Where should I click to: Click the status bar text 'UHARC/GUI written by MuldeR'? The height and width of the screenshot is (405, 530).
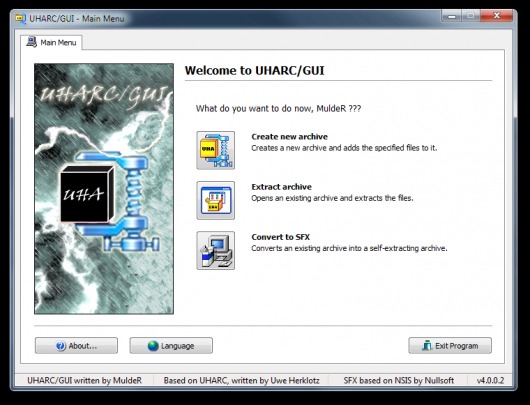point(85,380)
